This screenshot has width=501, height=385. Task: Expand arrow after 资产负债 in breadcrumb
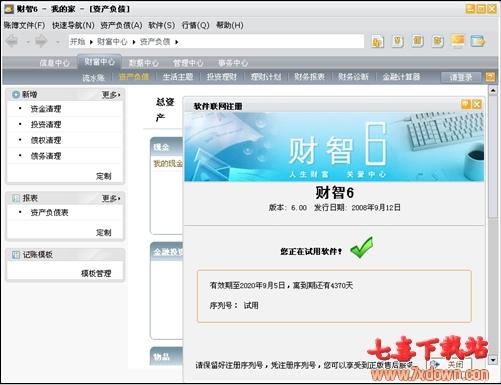coord(177,42)
